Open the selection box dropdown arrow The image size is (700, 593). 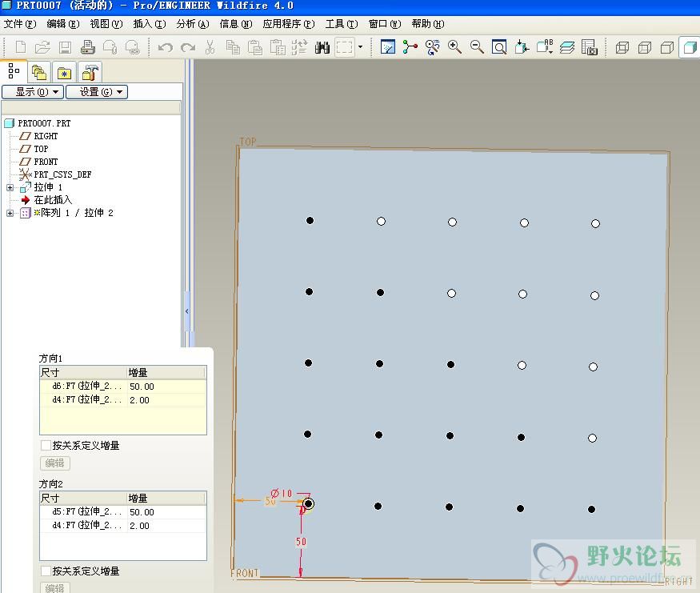(360, 47)
